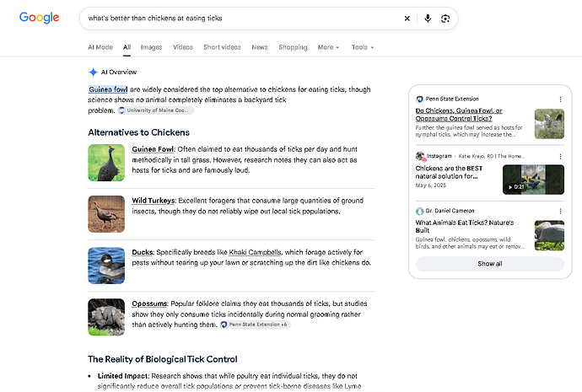Select The Reality of Biological Tick Control heading
This screenshot has height=392, width=582.
[163, 359]
